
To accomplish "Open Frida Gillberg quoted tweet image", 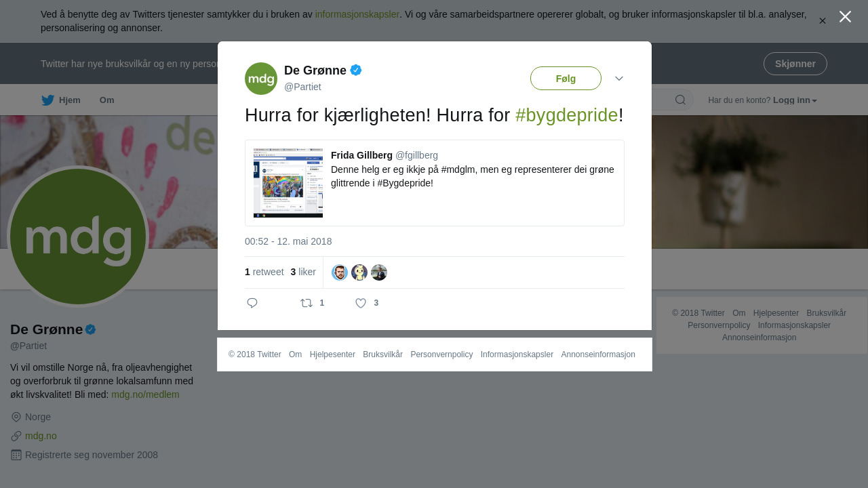I will pos(288,183).
